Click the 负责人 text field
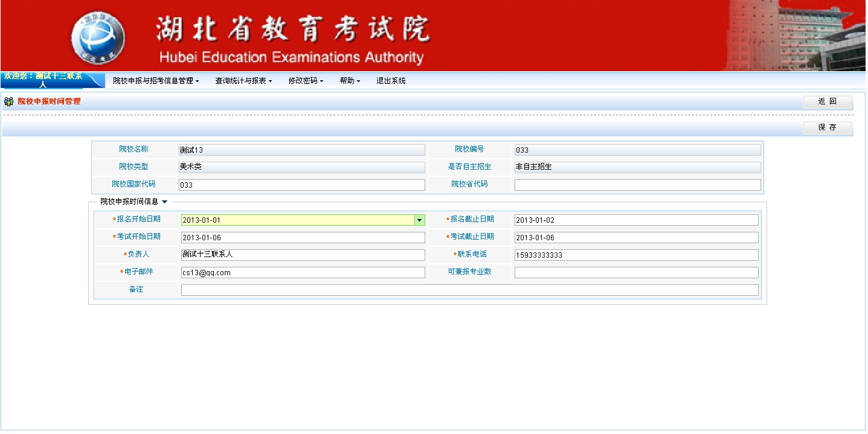The image size is (868, 434). [x=303, y=255]
